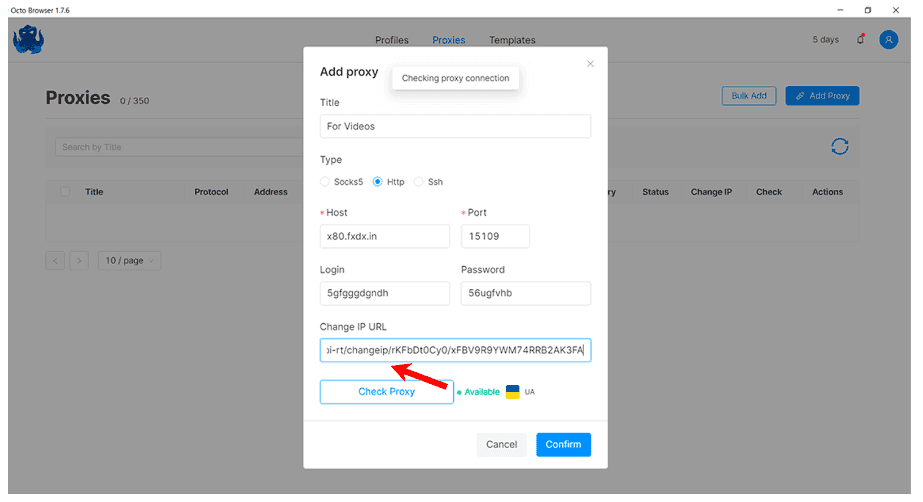Go to previous page arrow

pos(55,261)
